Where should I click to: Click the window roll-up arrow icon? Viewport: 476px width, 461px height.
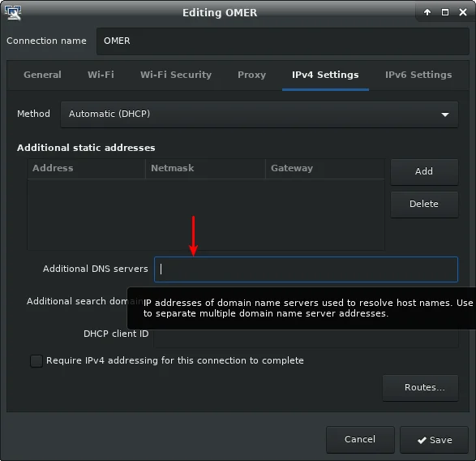click(x=427, y=12)
